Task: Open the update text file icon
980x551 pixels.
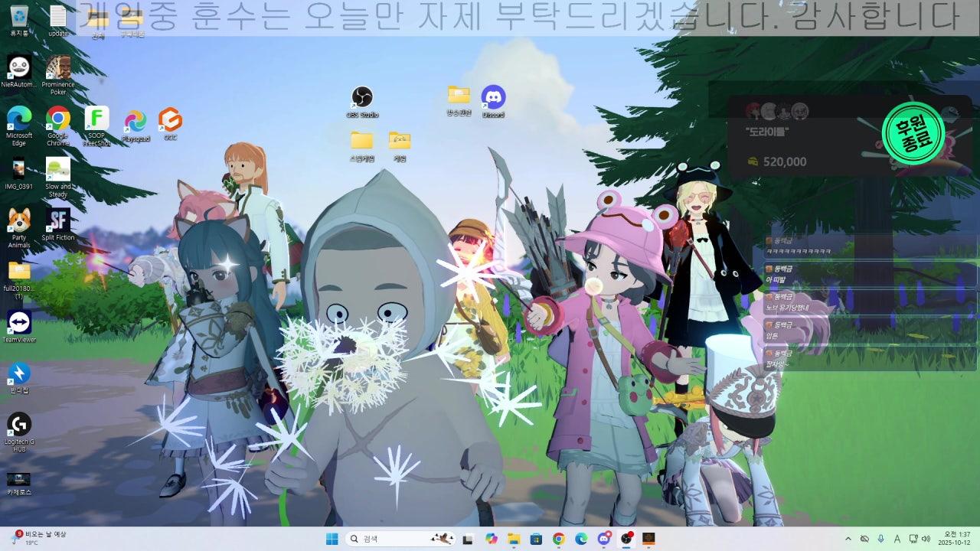Action: point(58,21)
